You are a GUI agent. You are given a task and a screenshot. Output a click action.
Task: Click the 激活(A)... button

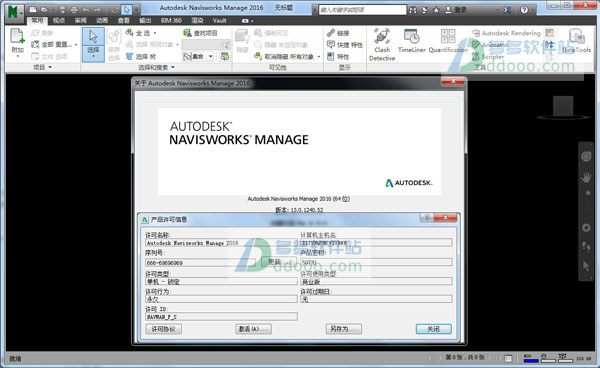click(253, 329)
